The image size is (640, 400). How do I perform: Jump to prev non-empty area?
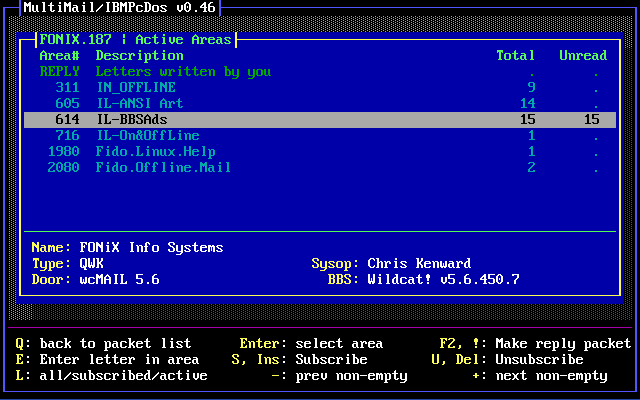351,376
